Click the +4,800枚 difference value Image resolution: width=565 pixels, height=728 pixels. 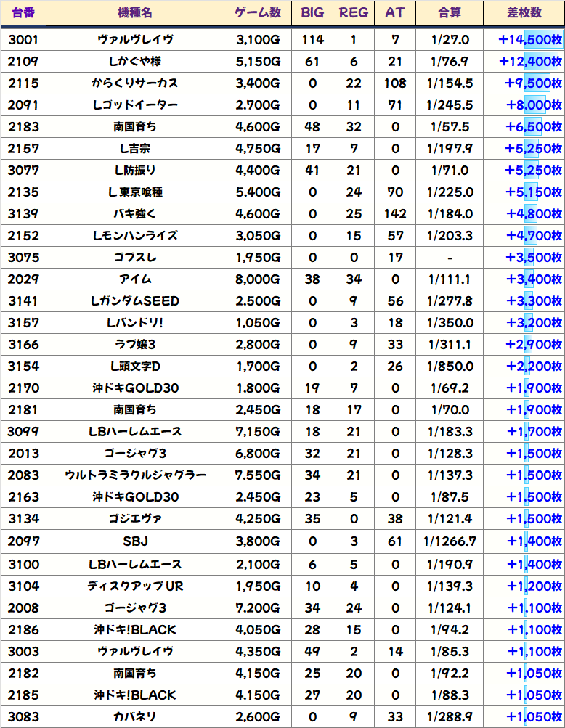(x=533, y=214)
